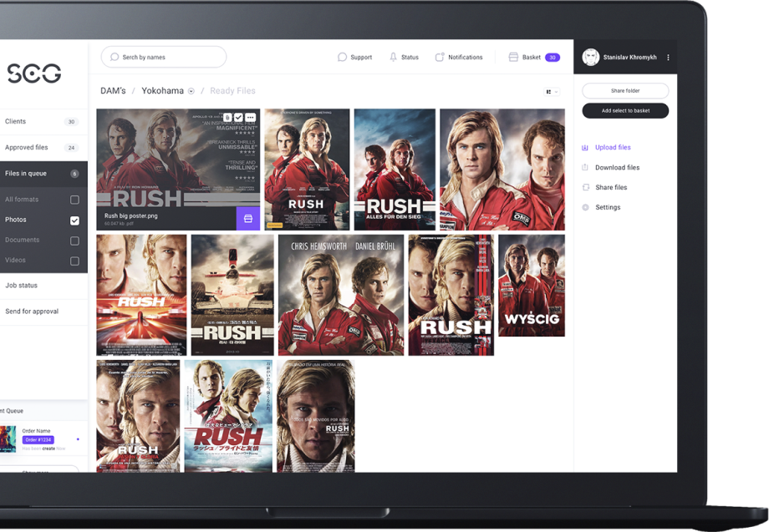
Task: Open the more options icon on Rush big poster
Action: tap(250, 117)
